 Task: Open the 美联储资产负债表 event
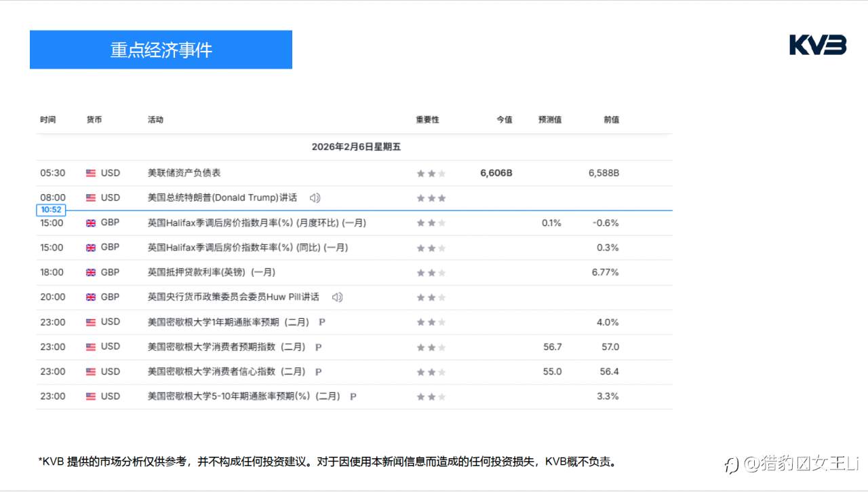click(x=184, y=173)
